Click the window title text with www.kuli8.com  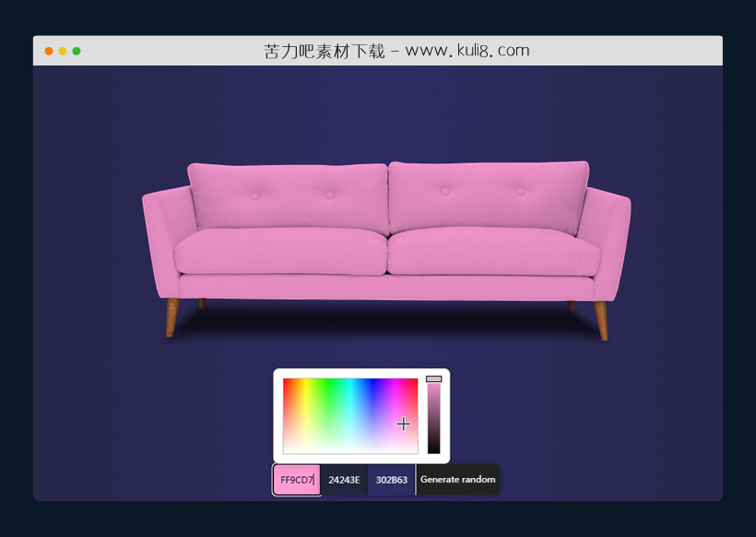pyautogui.click(x=396, y=51)
